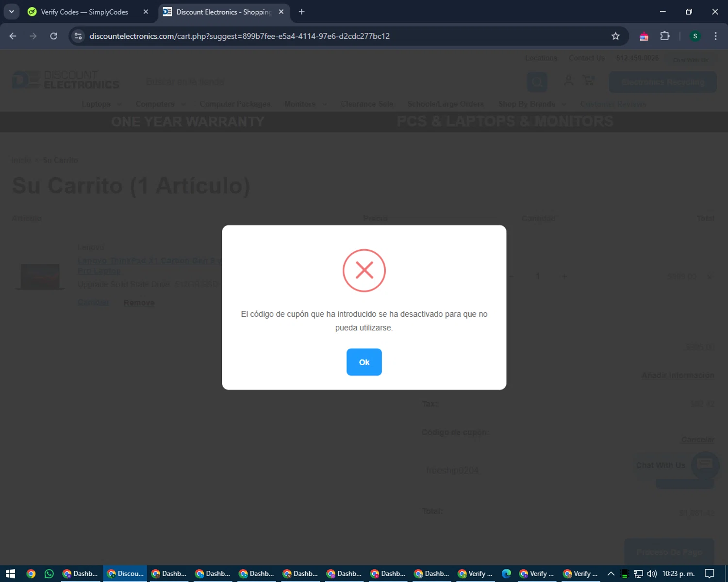Image resolution: width=728 pixels, height=582 pixels.
Task: Close the Discount Electronics tab
Action: [281, 12]
